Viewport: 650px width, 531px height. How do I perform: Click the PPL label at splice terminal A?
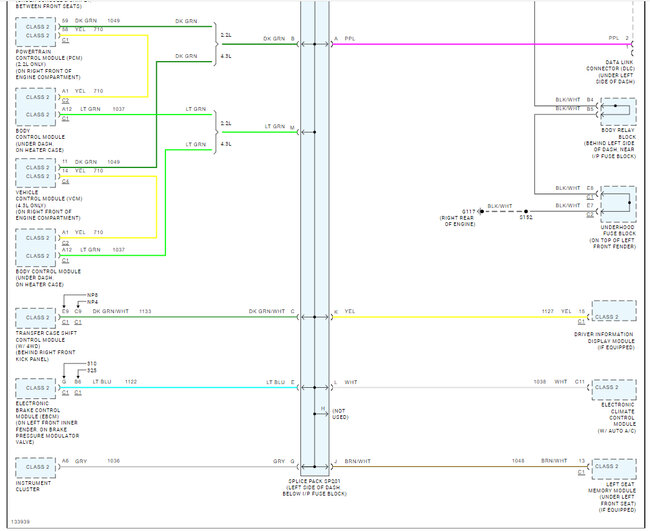click(x=349, y=39)
